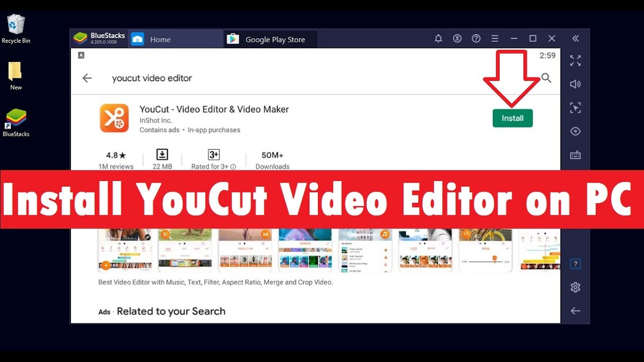
Task: Click the 50M+ Downloads text
Action: click(x=272, y=160)
